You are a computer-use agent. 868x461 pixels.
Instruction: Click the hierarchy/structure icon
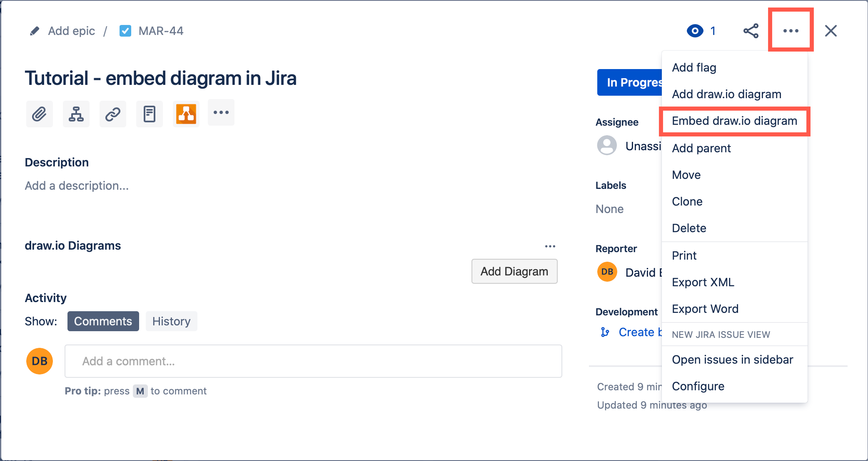tap(76, 113)
